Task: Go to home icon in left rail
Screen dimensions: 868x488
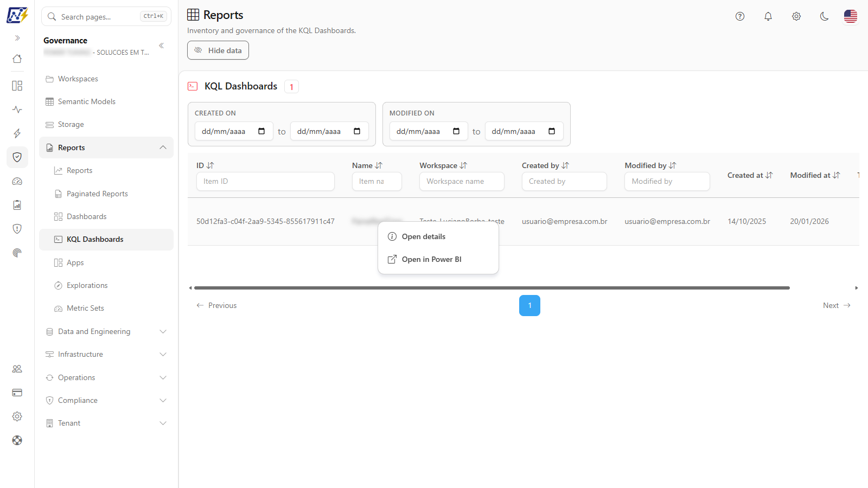Action: [x=17, y=59]
